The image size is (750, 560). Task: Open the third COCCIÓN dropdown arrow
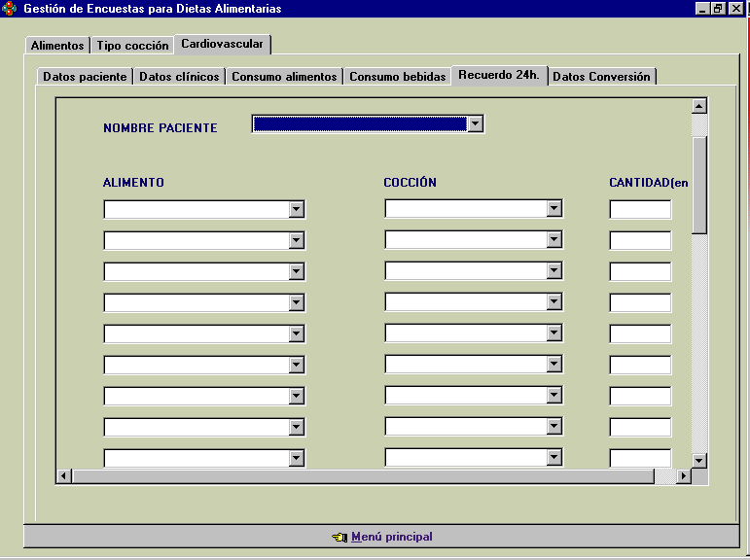point(554,271)
